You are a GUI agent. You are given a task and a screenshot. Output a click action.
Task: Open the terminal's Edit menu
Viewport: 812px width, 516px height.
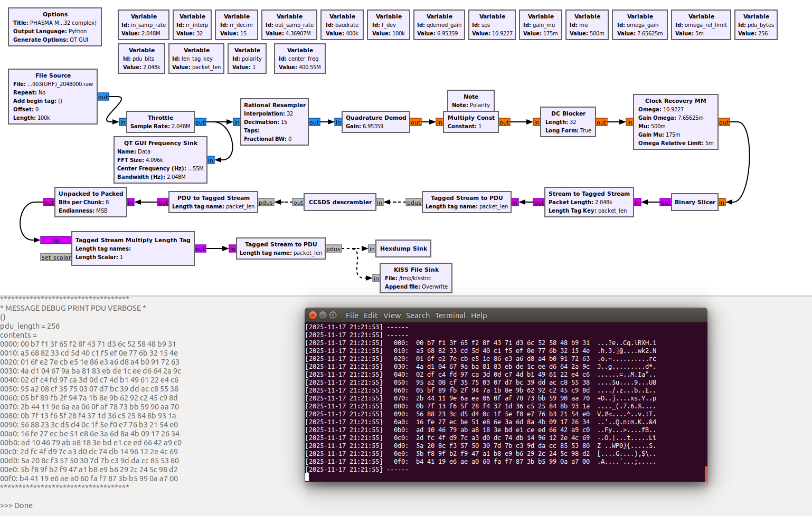[371, 316]
